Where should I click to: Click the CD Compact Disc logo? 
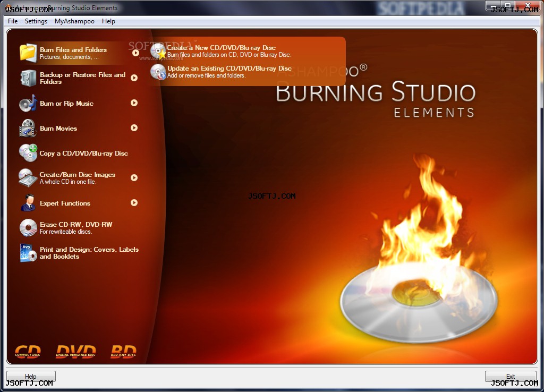pos(28,351)
